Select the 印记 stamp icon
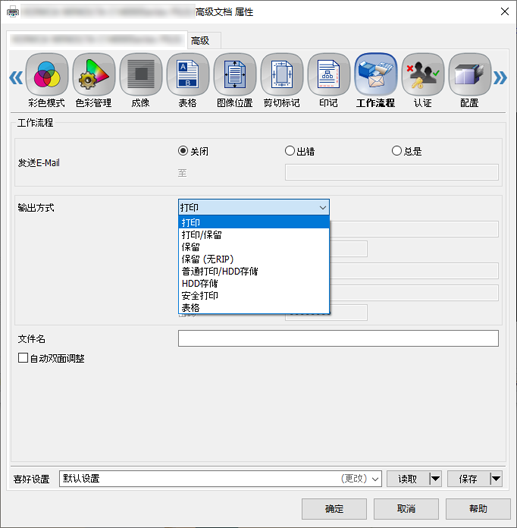517x528 pixels. click(329, 75)
